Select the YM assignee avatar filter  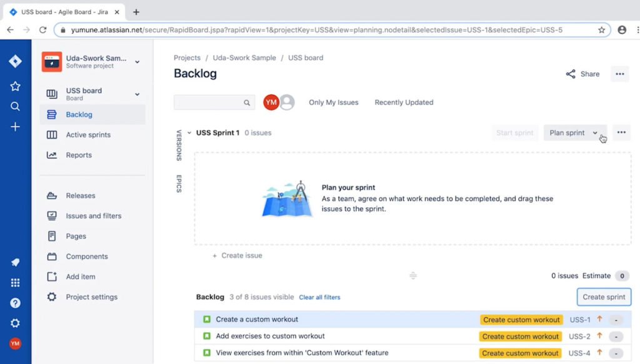pos(271,102)
